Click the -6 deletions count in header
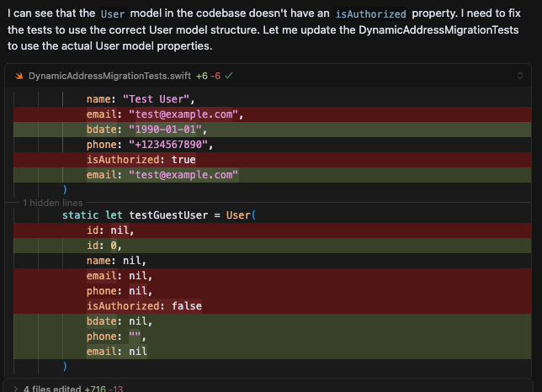 (x=215, y=76)
